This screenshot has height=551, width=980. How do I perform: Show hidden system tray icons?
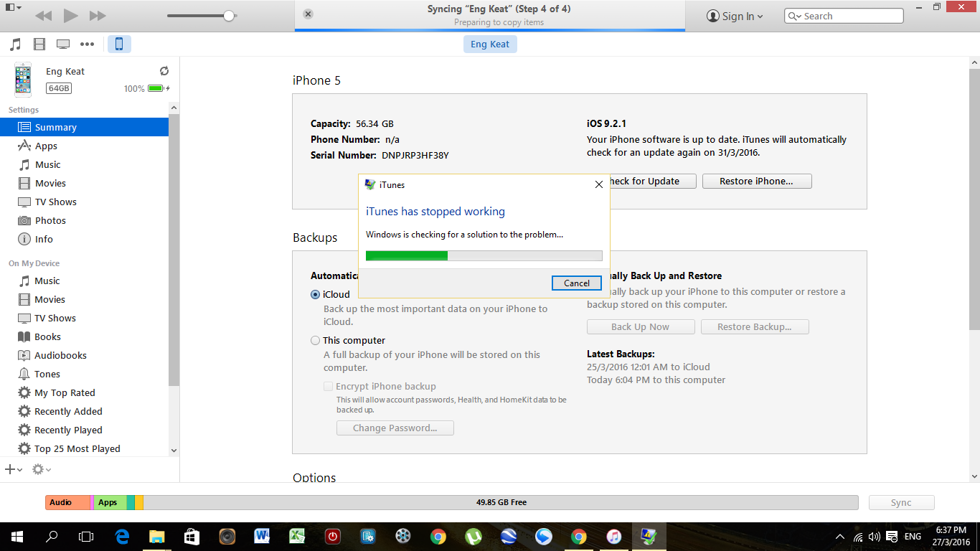click(x=840, y=537)
